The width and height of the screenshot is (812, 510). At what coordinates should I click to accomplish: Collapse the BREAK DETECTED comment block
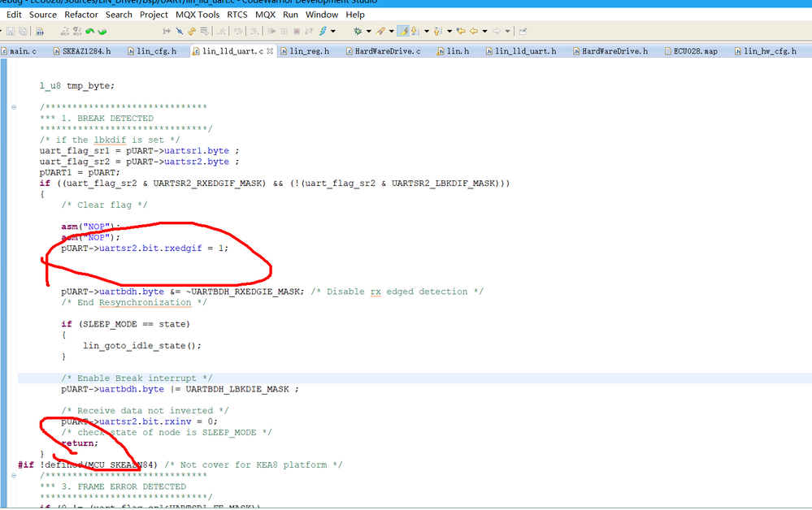(14, 107)
